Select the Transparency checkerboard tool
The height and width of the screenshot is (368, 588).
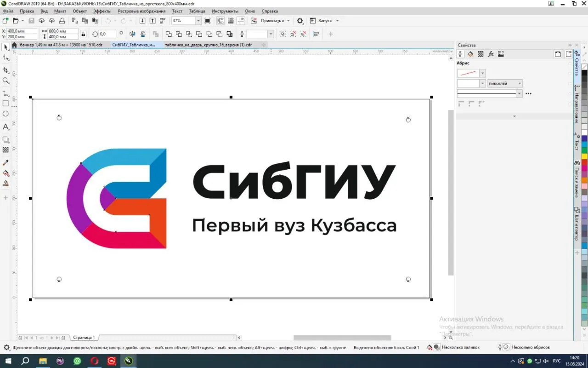pyautogui.click(x=6, y=150)
